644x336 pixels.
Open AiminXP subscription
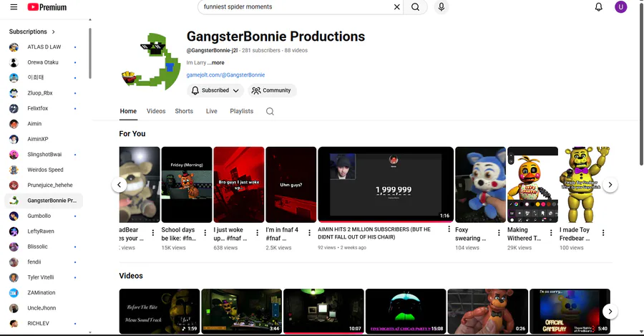pyautogui.click(x=44, y=139)
